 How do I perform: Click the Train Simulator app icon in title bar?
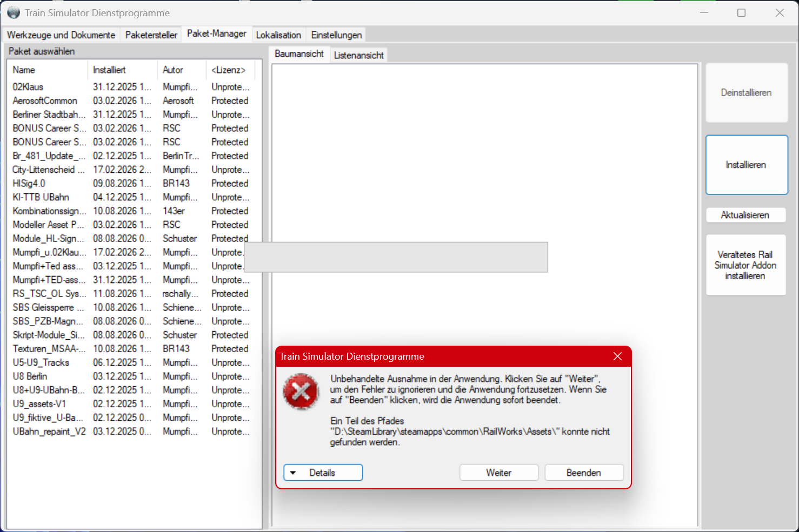coord(14,12)
